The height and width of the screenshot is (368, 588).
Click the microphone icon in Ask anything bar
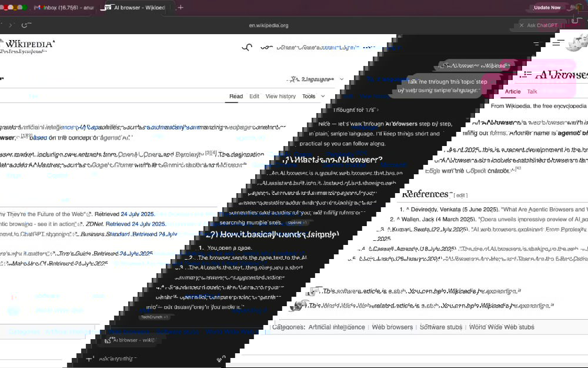coord(220,359)
